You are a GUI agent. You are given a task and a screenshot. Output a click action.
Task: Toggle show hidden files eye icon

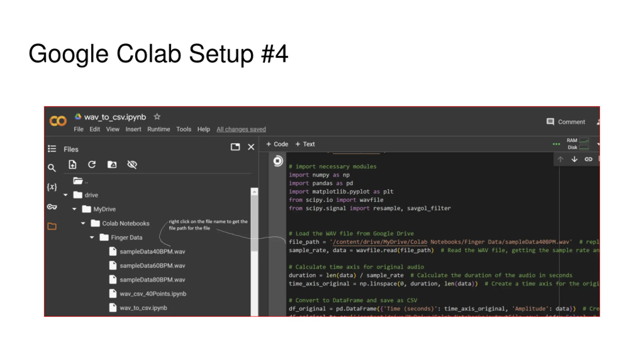(132, 165)
